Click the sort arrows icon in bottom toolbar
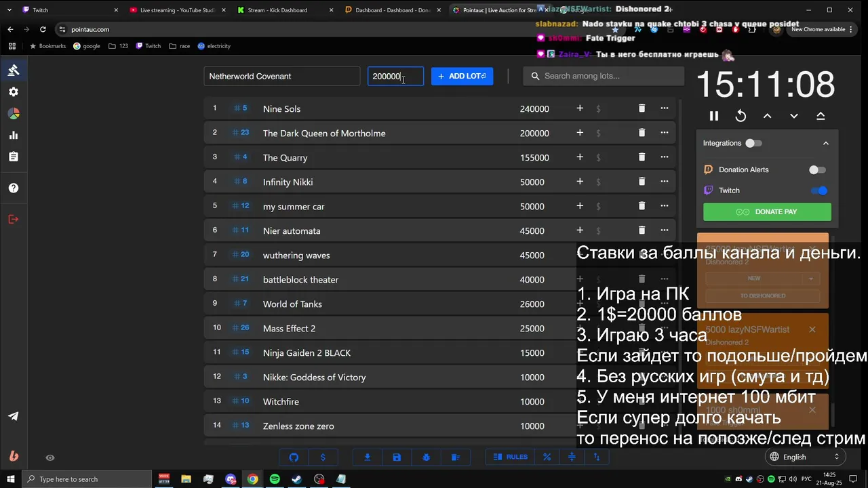 tap(597, 457)
